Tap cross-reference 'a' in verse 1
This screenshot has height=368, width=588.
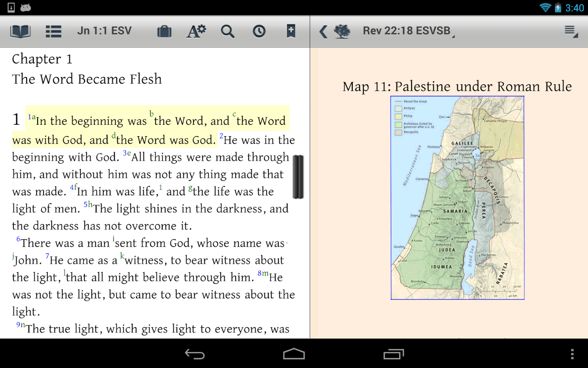33,117
